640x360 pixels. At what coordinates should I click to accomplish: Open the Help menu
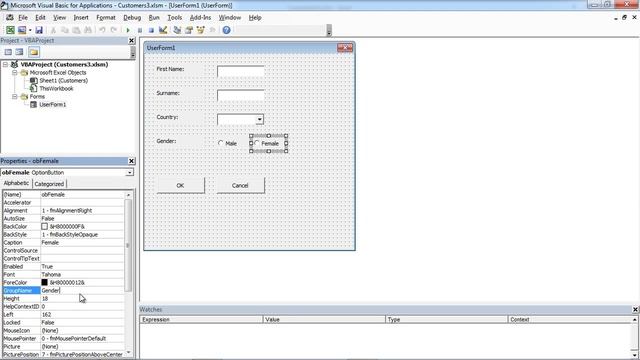(x=255, y=18)
